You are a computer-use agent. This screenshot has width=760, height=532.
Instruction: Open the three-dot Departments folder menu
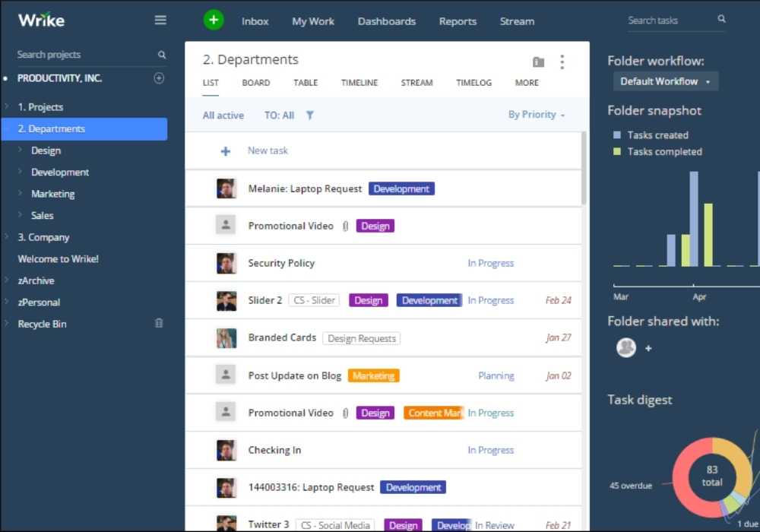562,62
